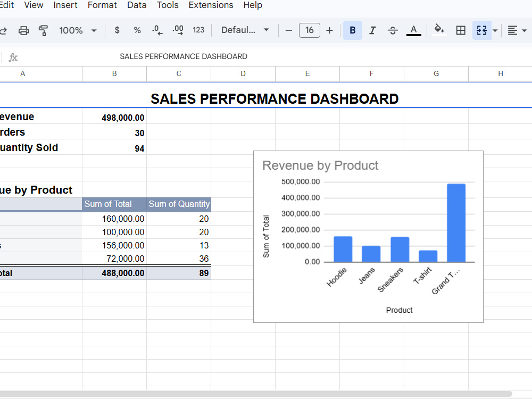Click the Sneakers bar in chart
This screenshot has width=532, height=399.
(x=400, y=250)
